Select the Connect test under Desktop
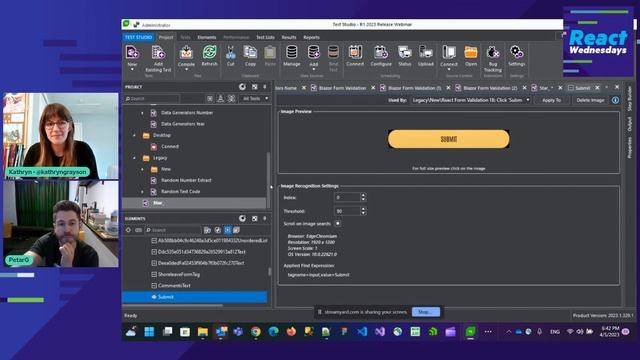640x360 pixels. (170, 147)
